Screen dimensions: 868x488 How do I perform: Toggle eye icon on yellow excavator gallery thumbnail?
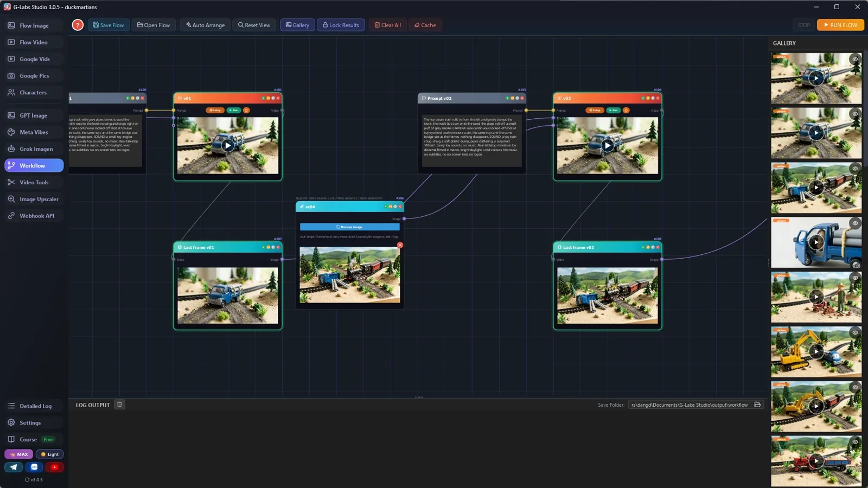click(855, 332)
